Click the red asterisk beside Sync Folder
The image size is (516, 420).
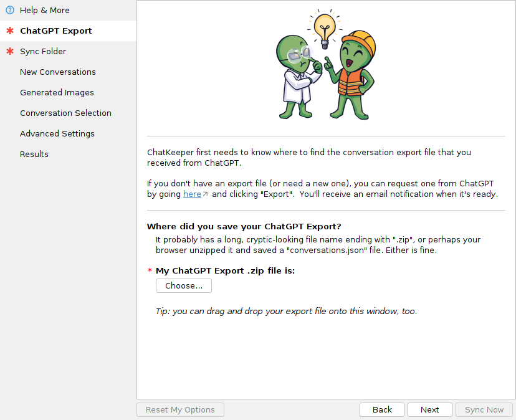click(9, 51)
